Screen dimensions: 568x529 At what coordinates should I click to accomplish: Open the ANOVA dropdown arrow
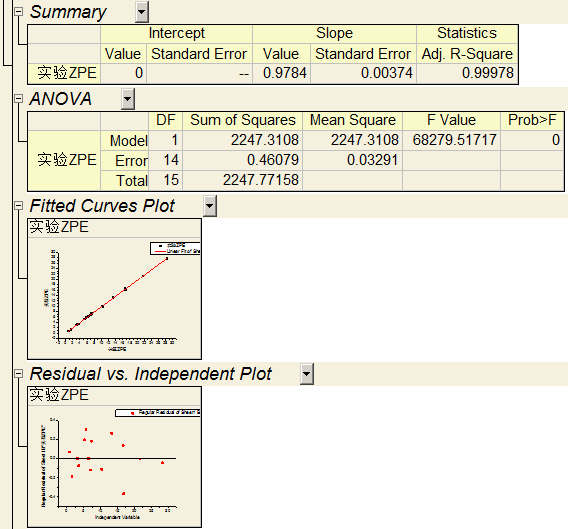[128, 99]
